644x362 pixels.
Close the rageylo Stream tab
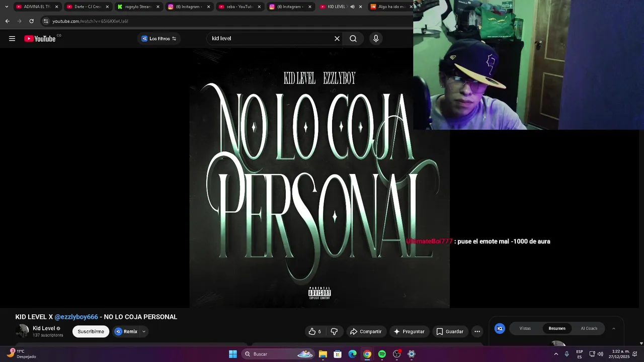158,7
